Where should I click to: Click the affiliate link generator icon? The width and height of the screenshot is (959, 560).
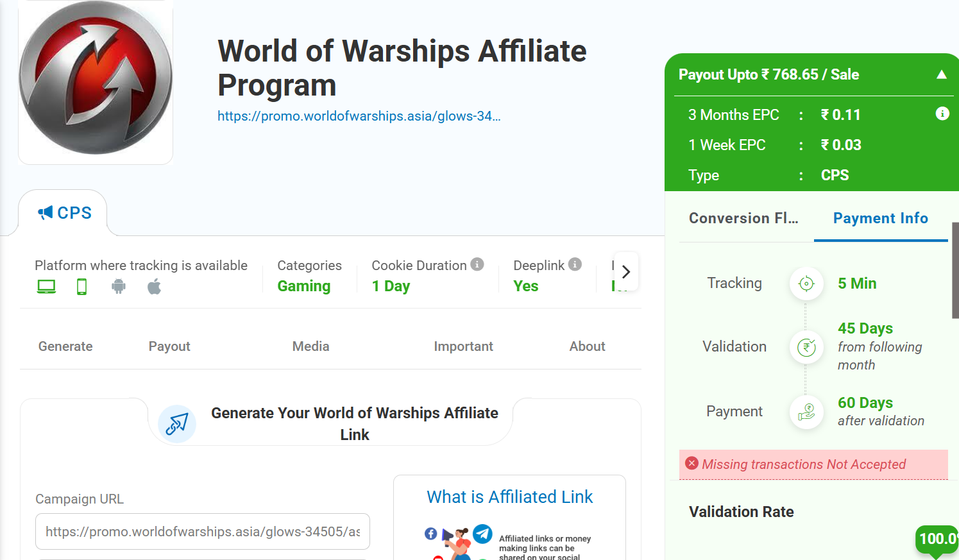(x=177, y=424)
